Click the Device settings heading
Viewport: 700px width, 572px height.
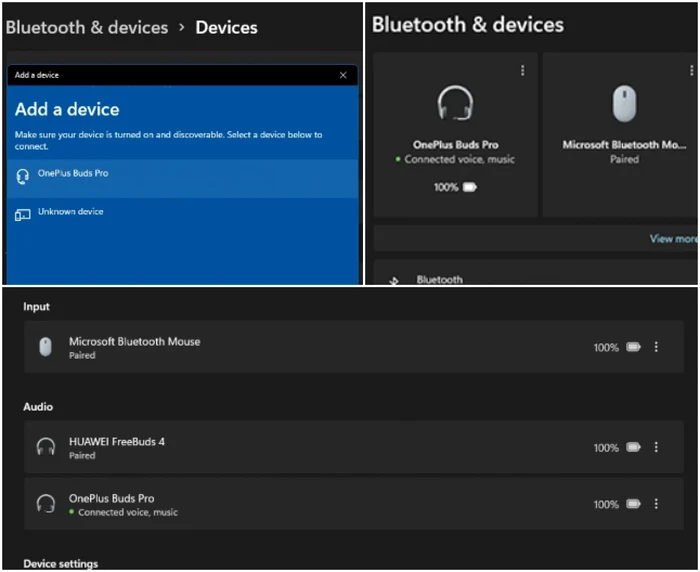click(x=60, y=564)
